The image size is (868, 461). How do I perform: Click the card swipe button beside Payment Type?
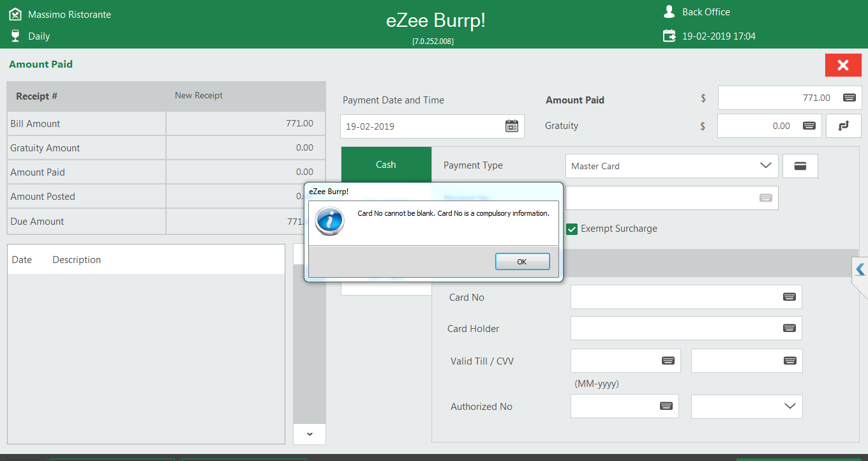[800, 166]
